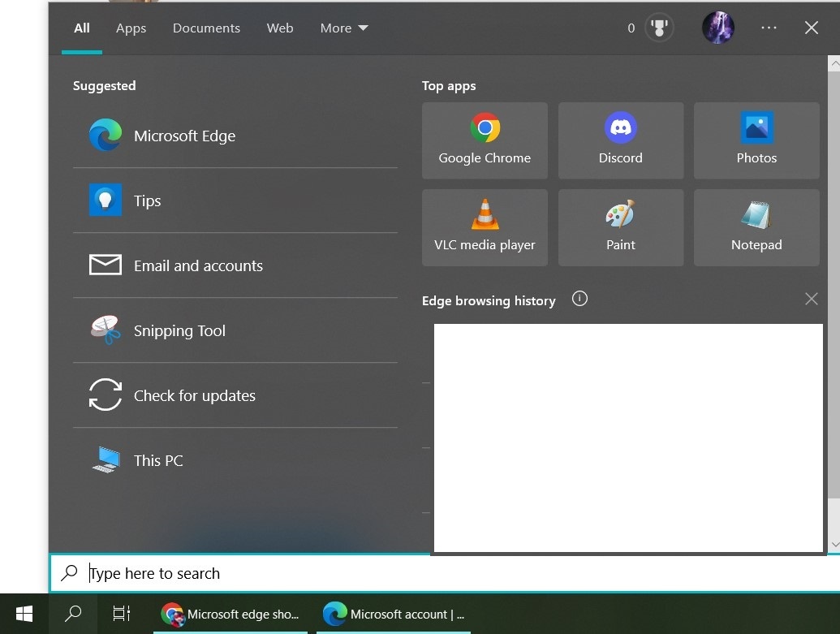Select the All tab
840x634 pixels.
coord(82,28)
